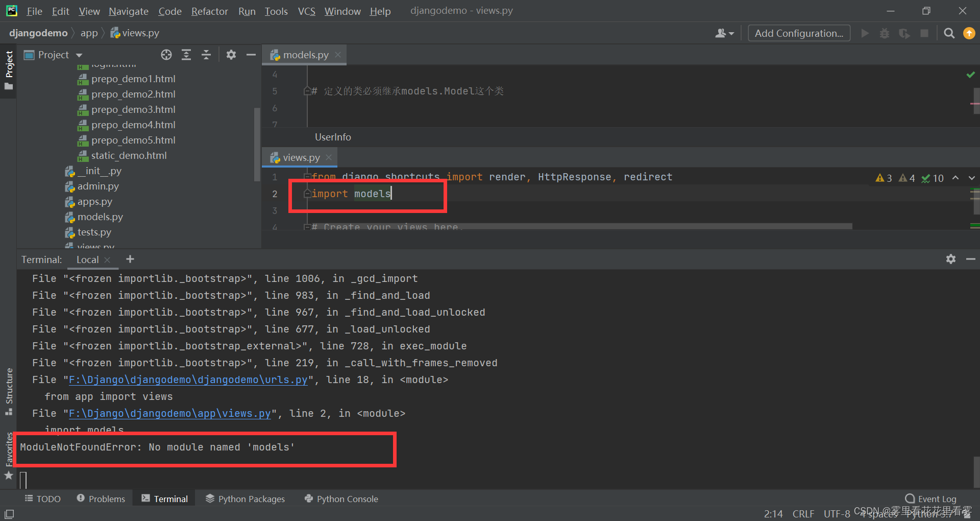
Task: Open Python Packages tool window
Action: coord(245,499)
